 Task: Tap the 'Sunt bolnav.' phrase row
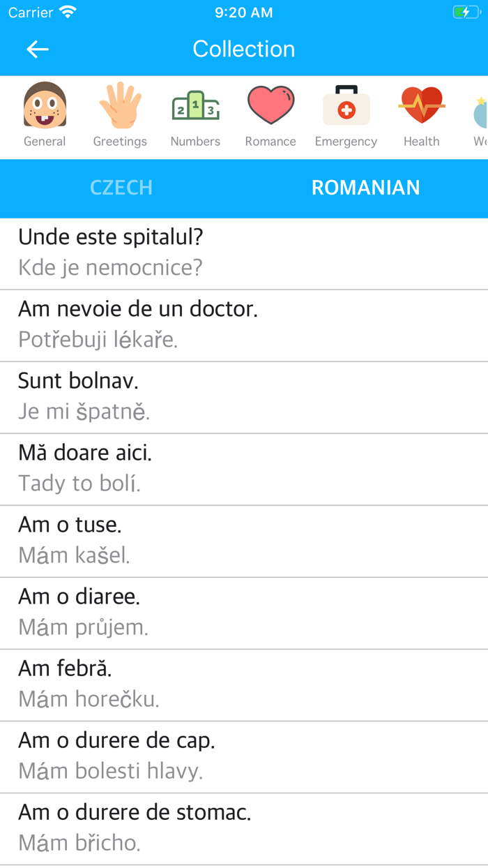pyautogui.click(x=244, y=396)
